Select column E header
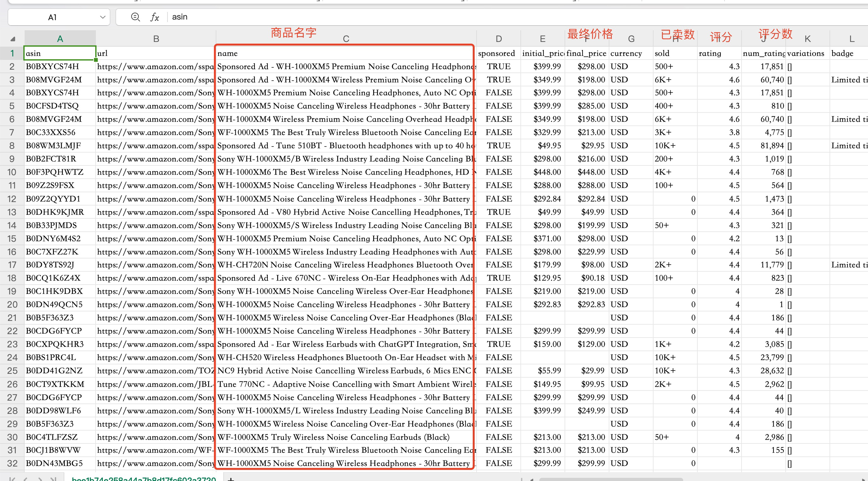 542,39
